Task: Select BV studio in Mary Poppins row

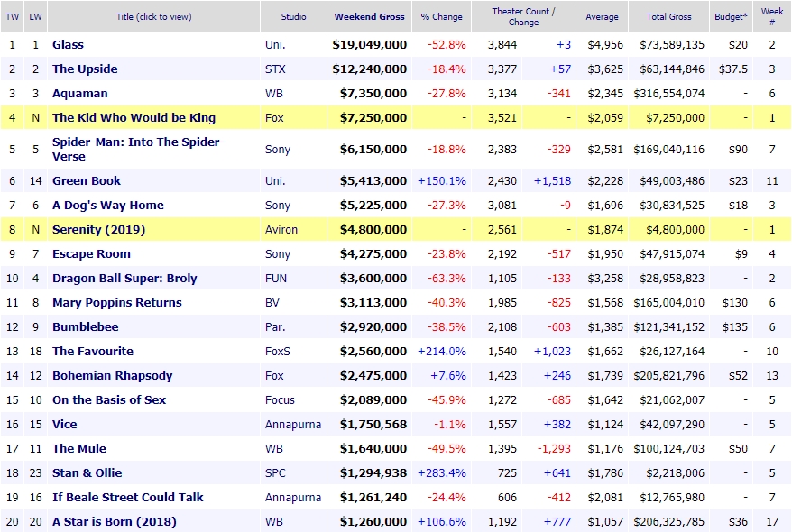Action: click(272, 302)
